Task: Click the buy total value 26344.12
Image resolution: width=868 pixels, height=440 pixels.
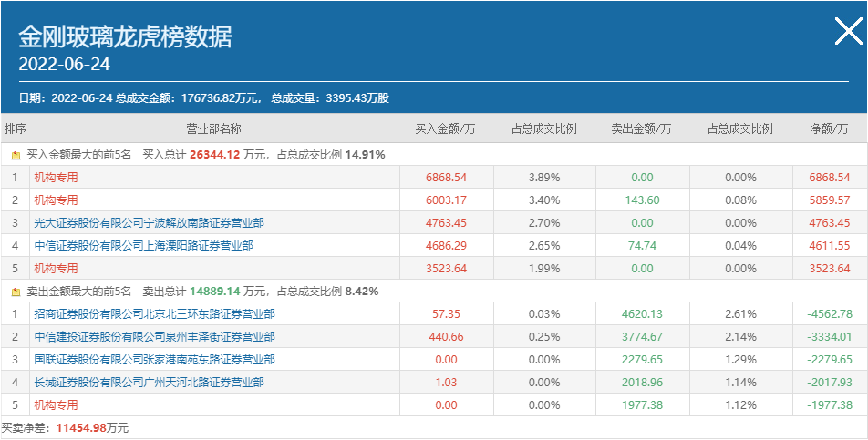Action: pyautogui.click(x=214, y=155)
